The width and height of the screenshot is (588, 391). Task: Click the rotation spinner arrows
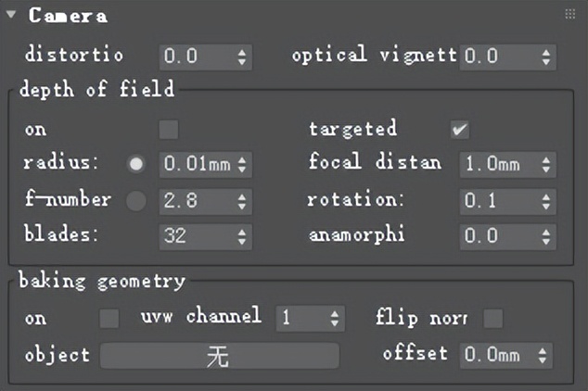pyautogui.click(x=546, y=200)
